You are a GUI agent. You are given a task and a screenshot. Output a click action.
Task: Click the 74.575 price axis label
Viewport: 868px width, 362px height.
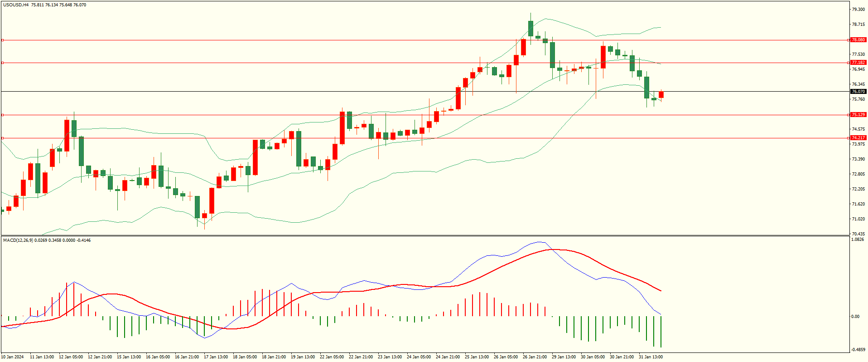click(x=858, y=129)
